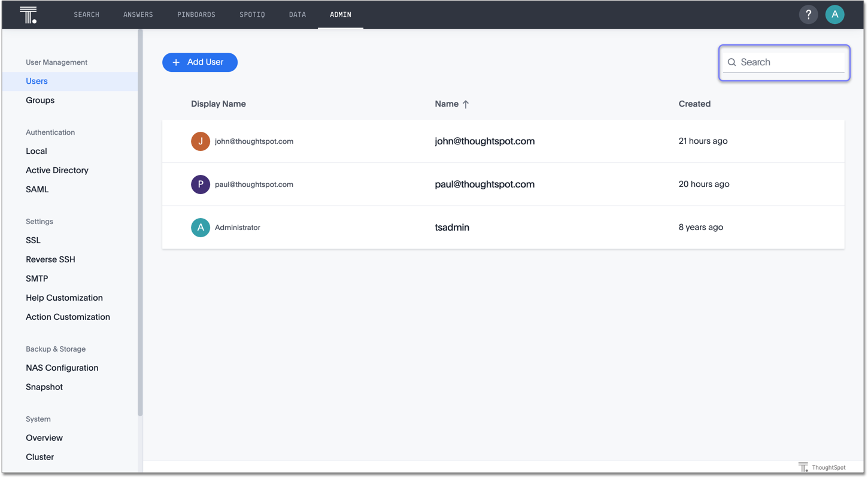The image size is (868, 478).
Task: Open the user profile avatar in top bar
Action: click(x=834, y=14)
